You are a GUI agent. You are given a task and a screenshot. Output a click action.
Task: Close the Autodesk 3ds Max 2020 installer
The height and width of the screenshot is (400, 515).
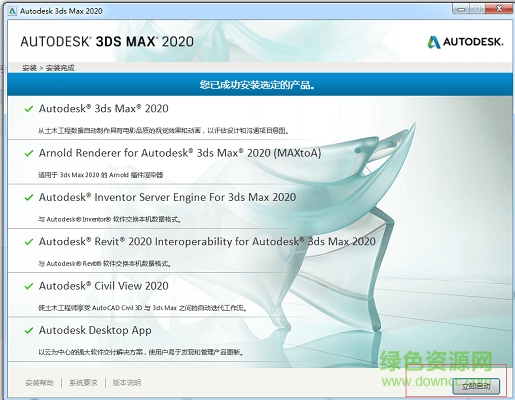point(499,9)
